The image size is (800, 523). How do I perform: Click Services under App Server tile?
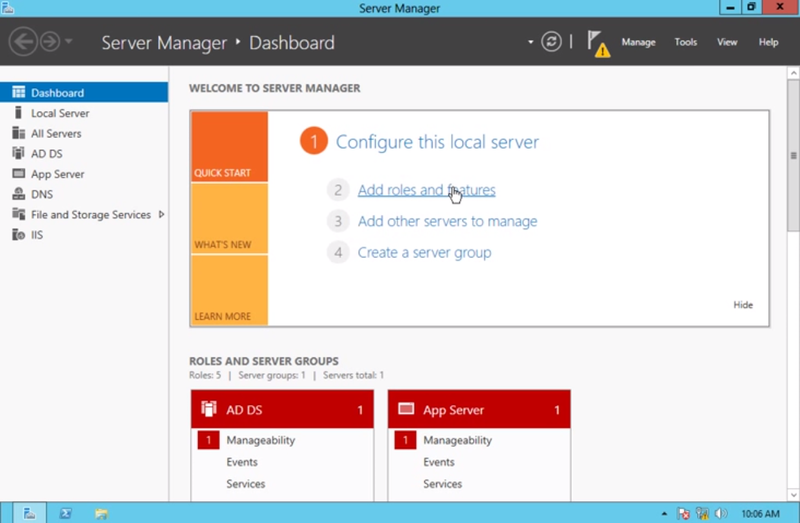pyautogui.click(x=442, y=484)
